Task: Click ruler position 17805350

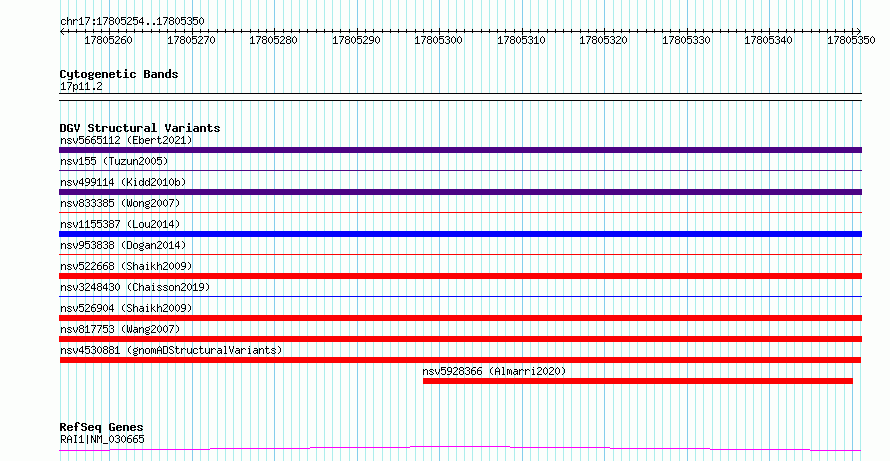Action: tap(851, 40)
